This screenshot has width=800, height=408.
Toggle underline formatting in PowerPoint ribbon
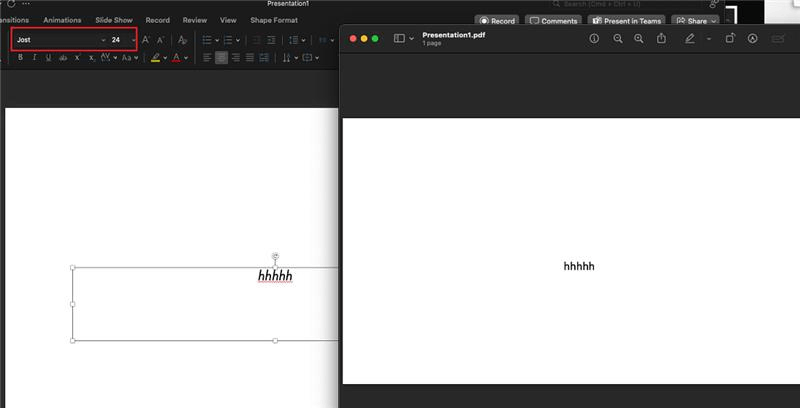48,58
